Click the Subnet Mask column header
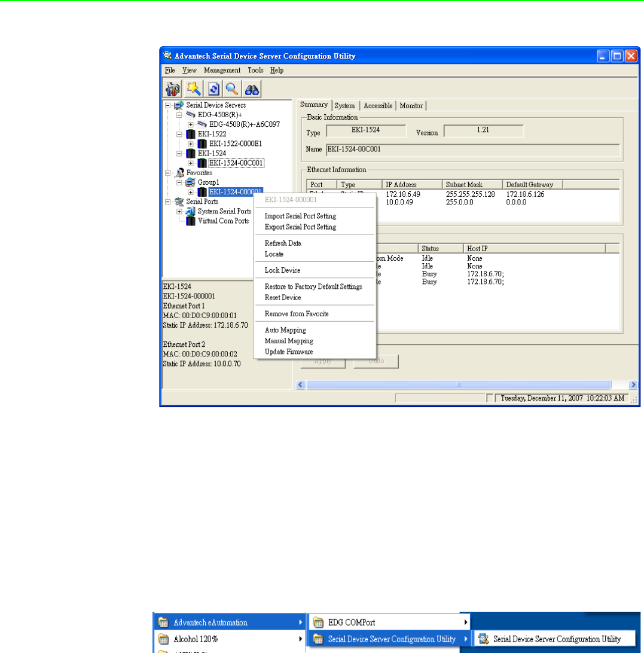This screenshot has width=644, height=653. coord(472,185)
